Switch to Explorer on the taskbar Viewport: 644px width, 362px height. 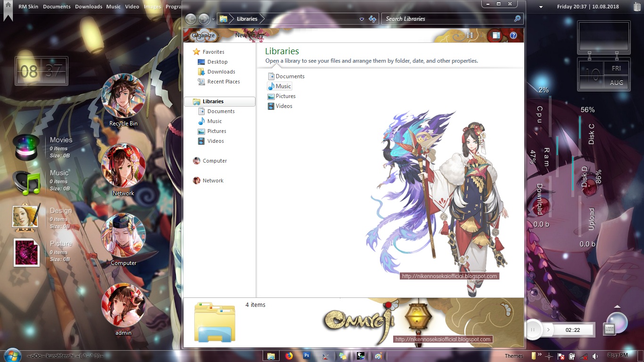click(x=271, y=356)
